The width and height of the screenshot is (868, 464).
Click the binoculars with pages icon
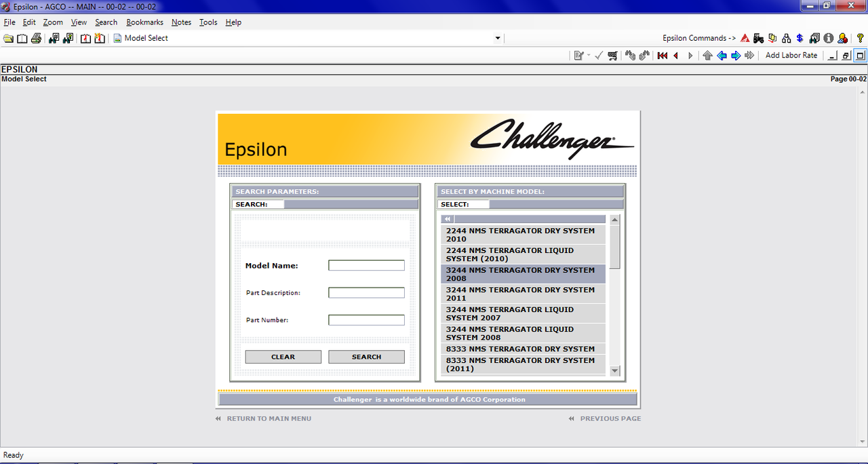(814, 39)
